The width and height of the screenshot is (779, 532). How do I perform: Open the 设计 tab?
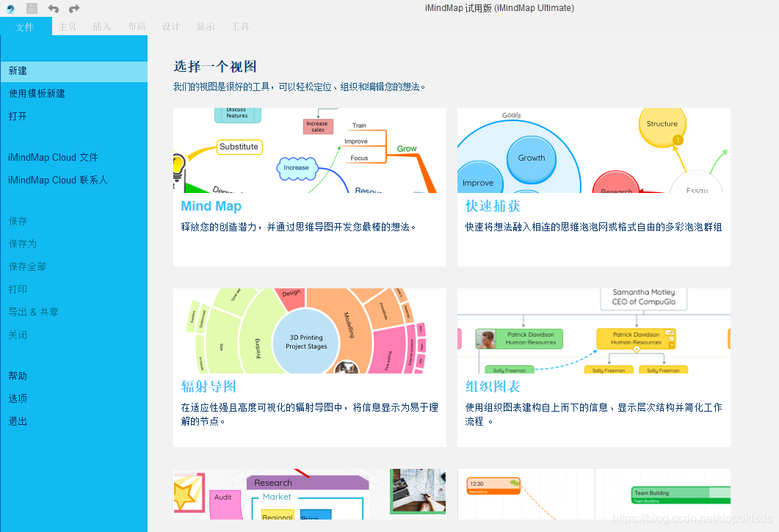[x=171, y=27]
